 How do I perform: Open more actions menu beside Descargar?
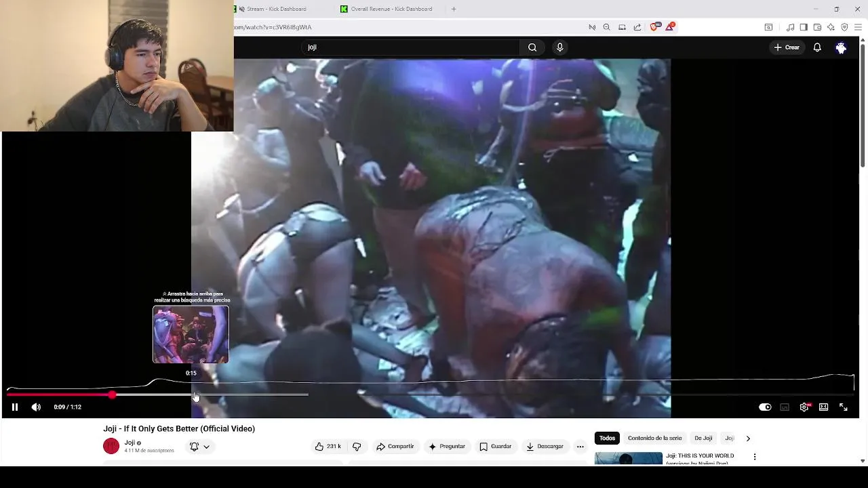580,447
